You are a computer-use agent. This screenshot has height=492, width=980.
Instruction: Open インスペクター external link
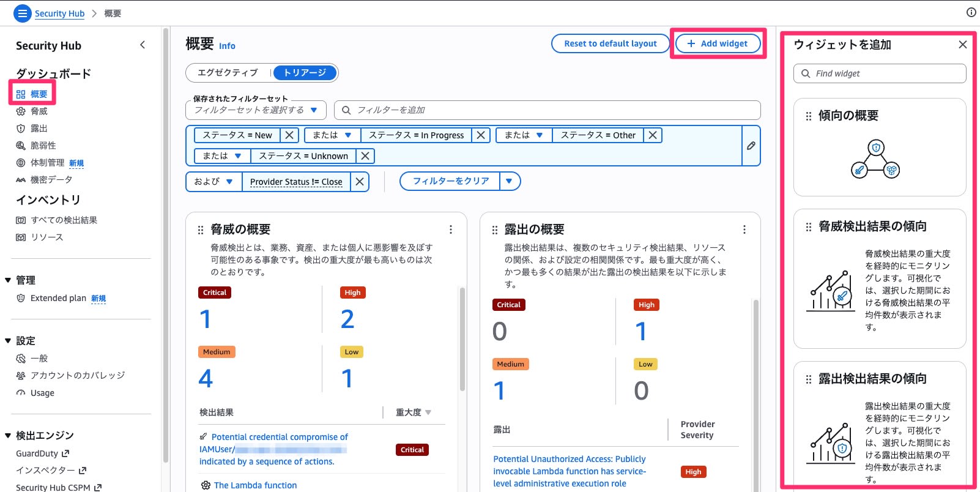pos(51,471)
